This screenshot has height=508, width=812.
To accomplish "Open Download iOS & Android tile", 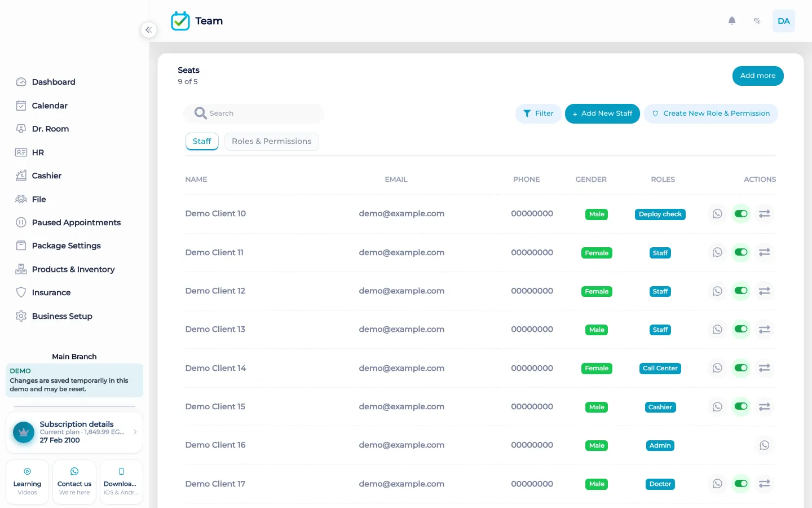I will coord(121,482).
